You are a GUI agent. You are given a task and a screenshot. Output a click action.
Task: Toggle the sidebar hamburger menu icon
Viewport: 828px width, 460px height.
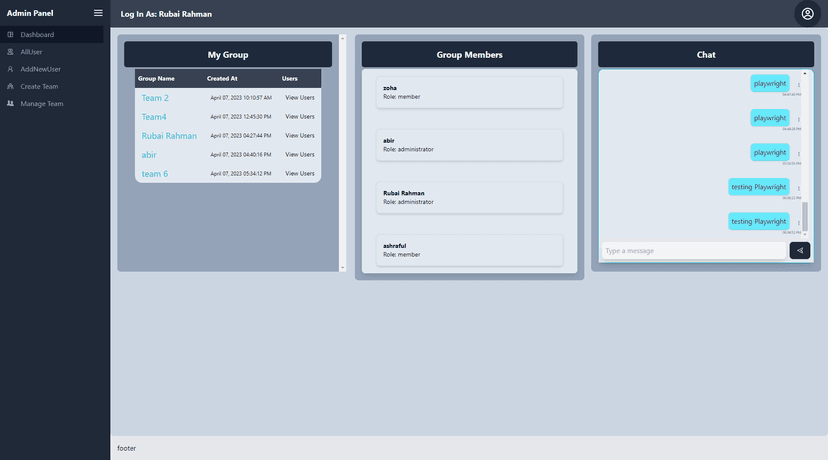[x=98, y=13]
